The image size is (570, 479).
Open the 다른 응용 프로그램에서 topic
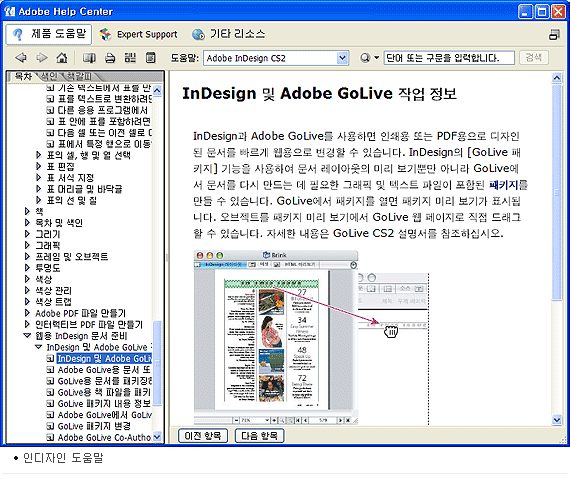click(103, 110)
